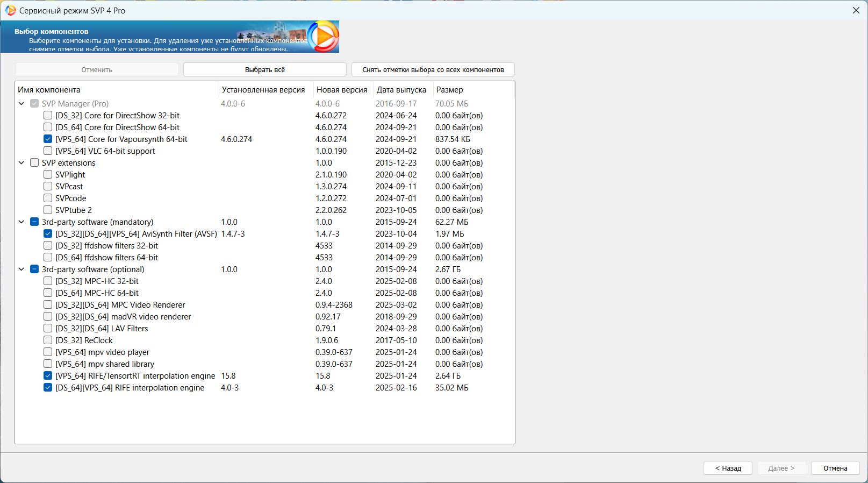Select the SVP extensions row label
This screenshot has width=868, height=483.
[69, 162]
